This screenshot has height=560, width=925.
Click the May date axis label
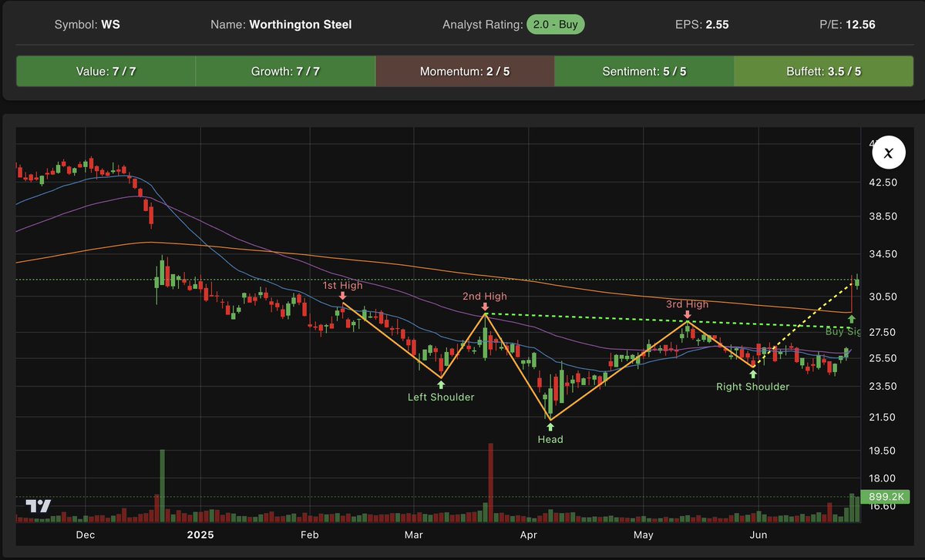(x=643, y=535)
